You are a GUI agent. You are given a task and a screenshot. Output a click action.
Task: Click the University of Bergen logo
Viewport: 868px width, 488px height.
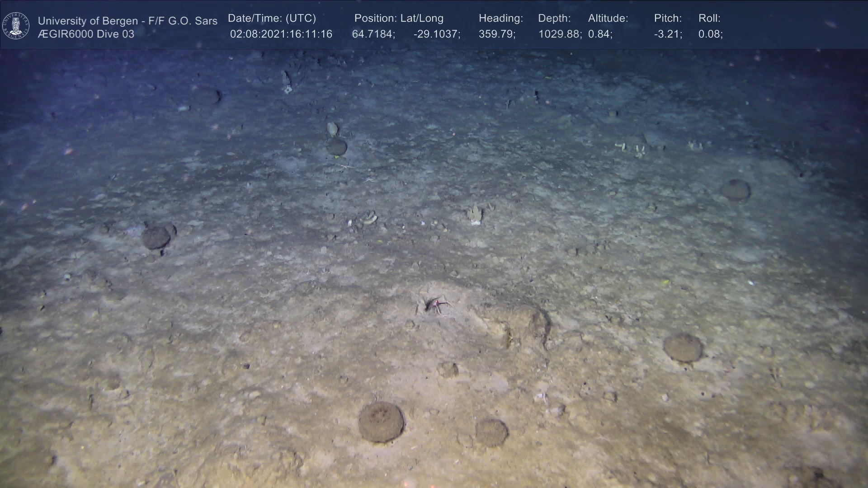pos(16,25)
